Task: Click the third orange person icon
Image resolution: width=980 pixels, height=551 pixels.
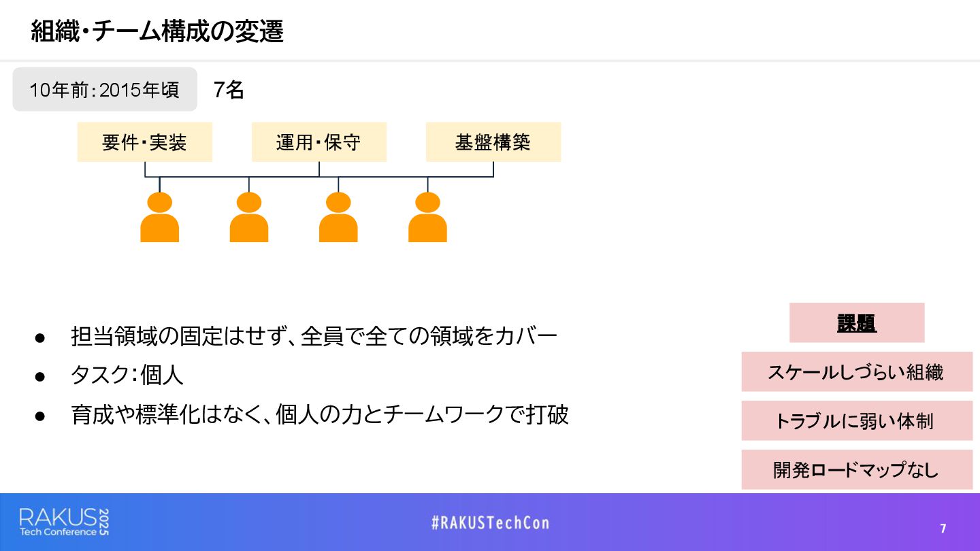Action: pos(338,217)
